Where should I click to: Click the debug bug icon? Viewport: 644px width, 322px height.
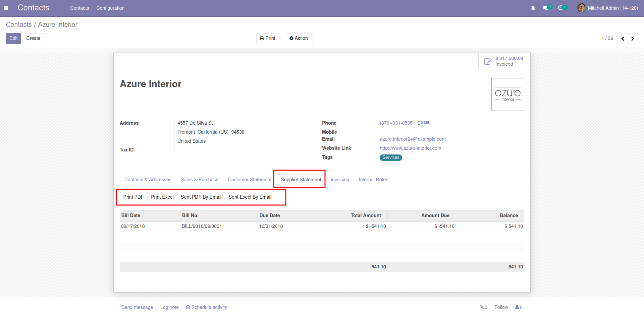tap(533, 8)
